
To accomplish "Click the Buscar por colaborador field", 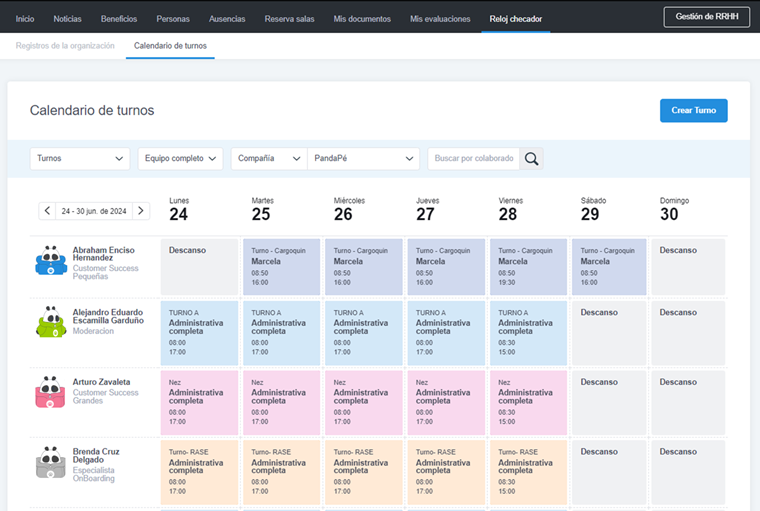I will (x=474, y=158).
